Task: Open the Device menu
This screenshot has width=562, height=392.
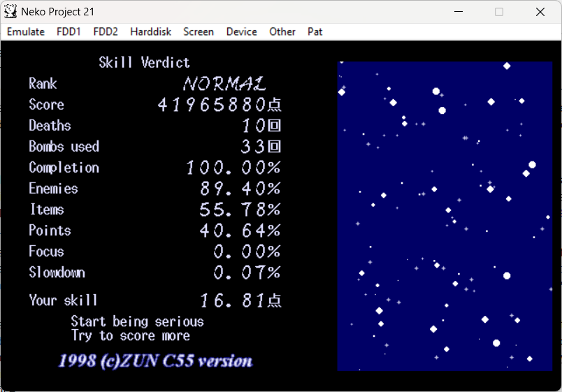Action: coord(242,31)
